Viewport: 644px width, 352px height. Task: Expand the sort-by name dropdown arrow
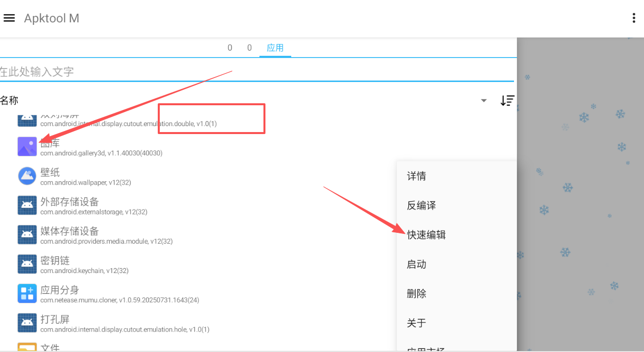coord(484,101)
